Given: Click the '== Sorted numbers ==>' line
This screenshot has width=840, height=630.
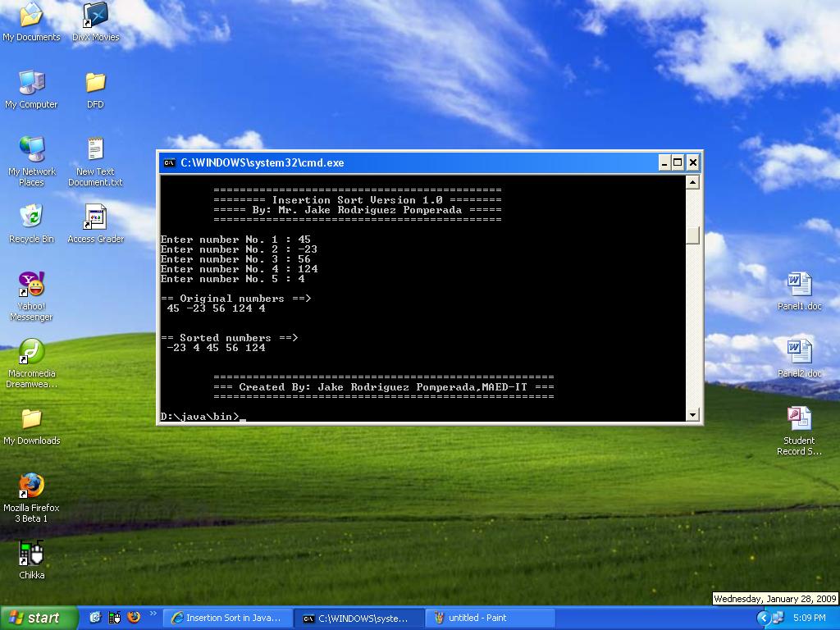Looking at the screenshot, I should point(230,338).
